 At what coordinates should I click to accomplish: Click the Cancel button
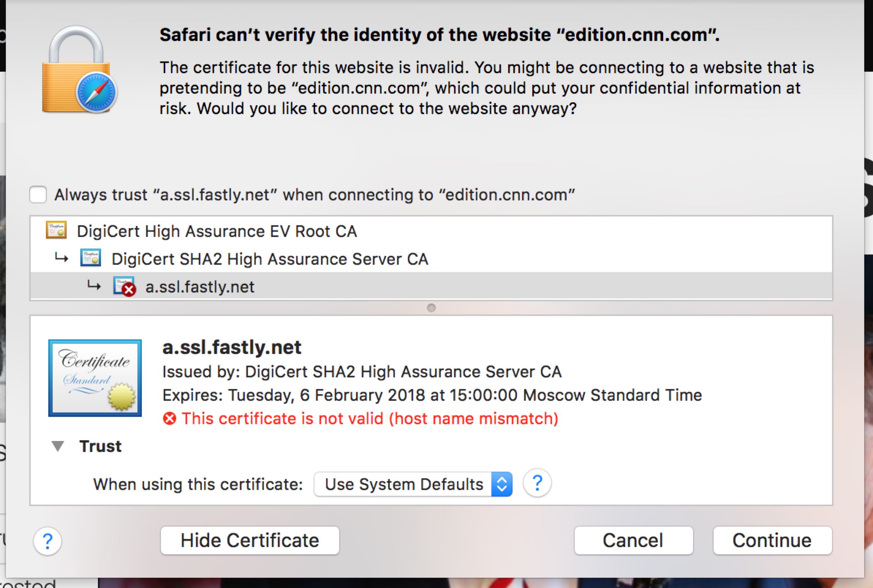634,540
